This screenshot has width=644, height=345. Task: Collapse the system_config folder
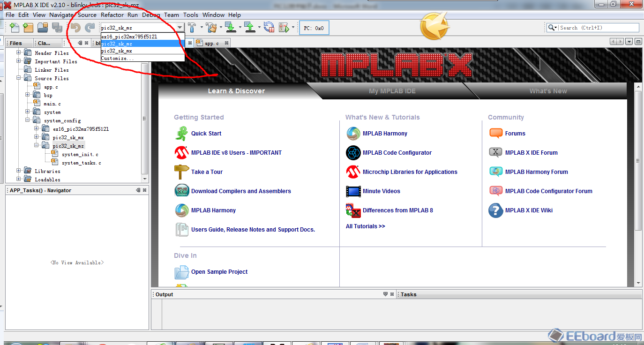click(28, 120)
